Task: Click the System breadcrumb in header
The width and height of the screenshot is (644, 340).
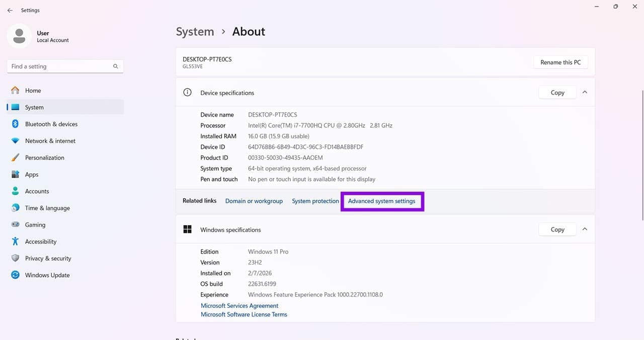Action: click(x=195, y=31)
